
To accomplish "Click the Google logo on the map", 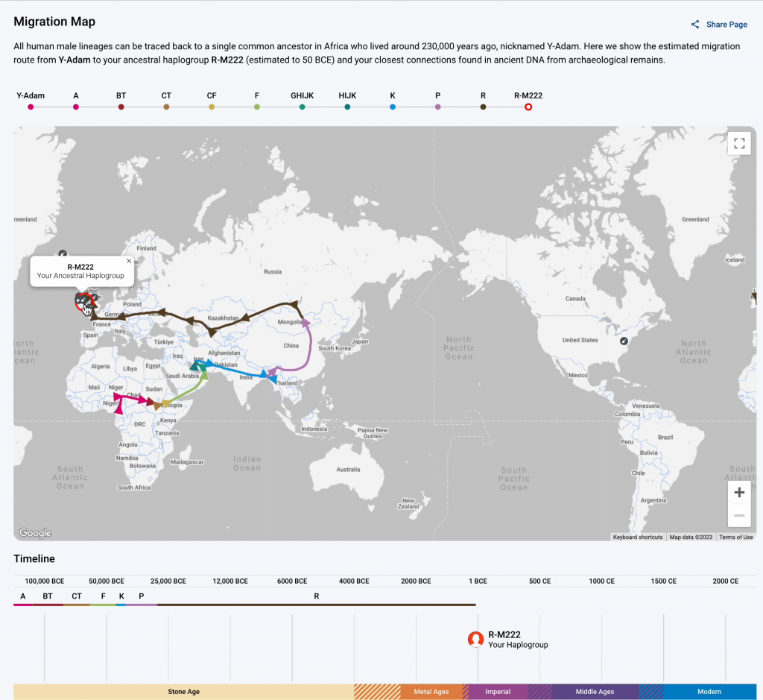I will 35,533.
